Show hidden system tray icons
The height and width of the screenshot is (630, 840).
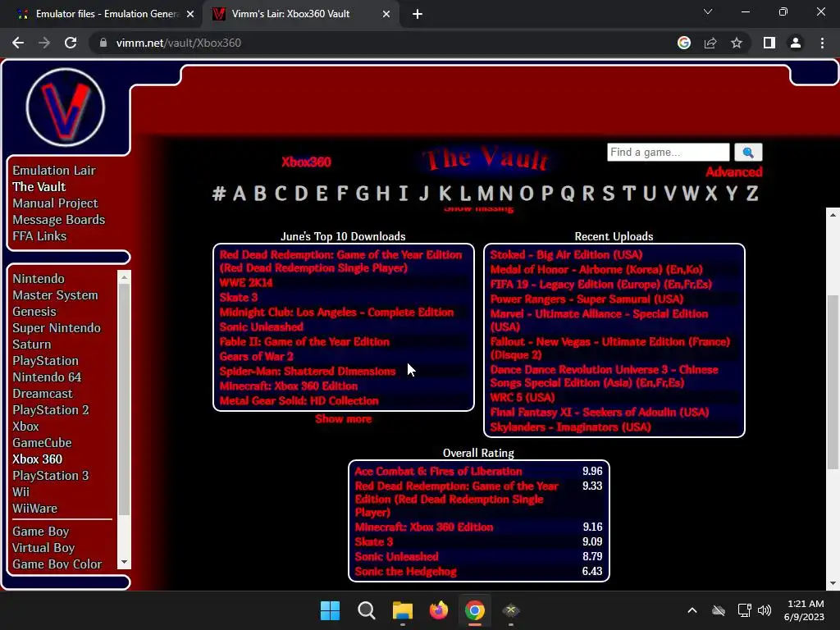(x=692, y=610)
